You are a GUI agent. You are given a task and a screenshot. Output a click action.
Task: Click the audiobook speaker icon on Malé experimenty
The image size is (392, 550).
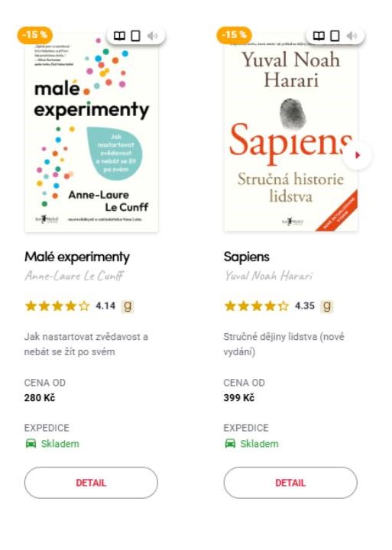152,36
